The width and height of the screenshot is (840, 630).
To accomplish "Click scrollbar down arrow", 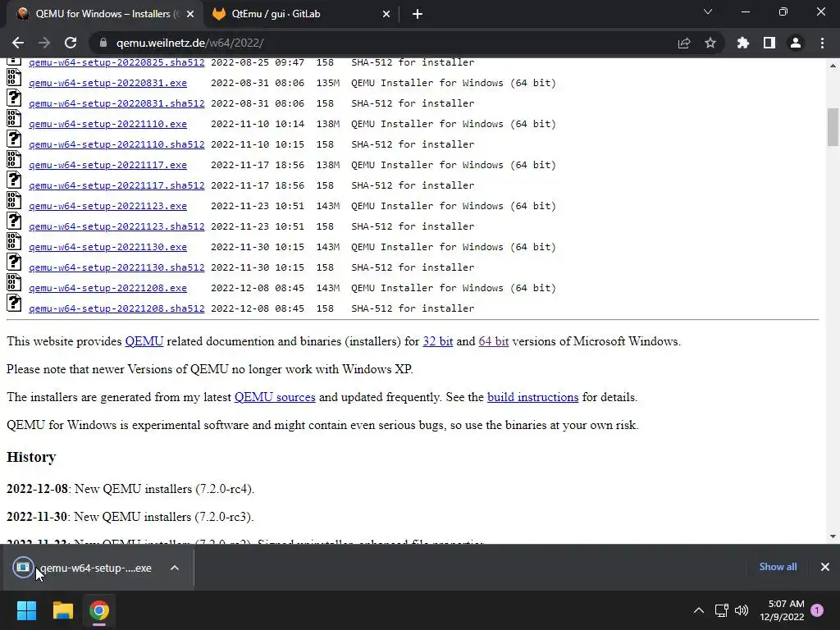I will point(833,536).
